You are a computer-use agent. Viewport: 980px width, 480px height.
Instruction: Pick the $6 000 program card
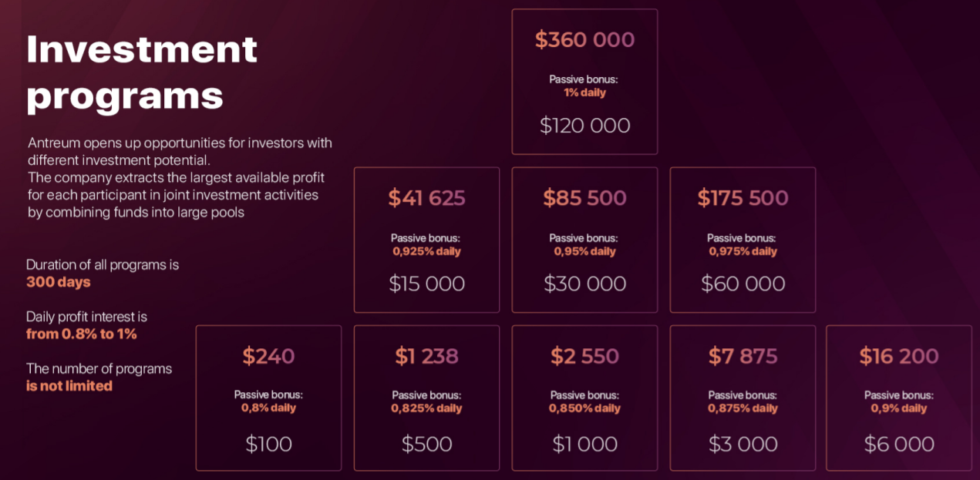click(x=899, y=398)
